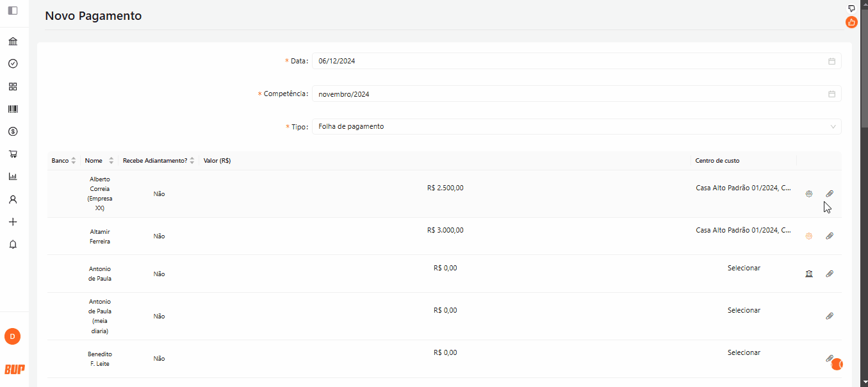This screenshot has height=387, width=868.
Task: Click Selecionar cost center for Antonio de Paula
Action: 744,268
